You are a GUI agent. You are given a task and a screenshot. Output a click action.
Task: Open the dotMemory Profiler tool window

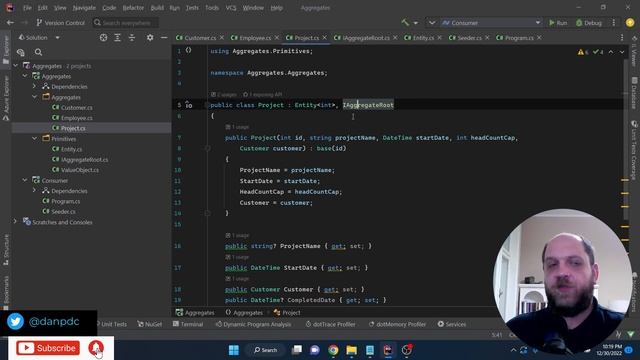(x=397, y=324)
